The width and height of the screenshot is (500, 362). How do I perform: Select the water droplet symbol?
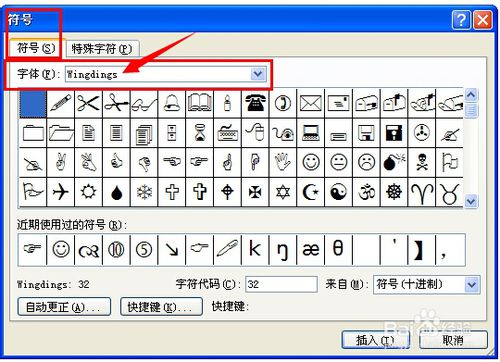coord(116,192)
